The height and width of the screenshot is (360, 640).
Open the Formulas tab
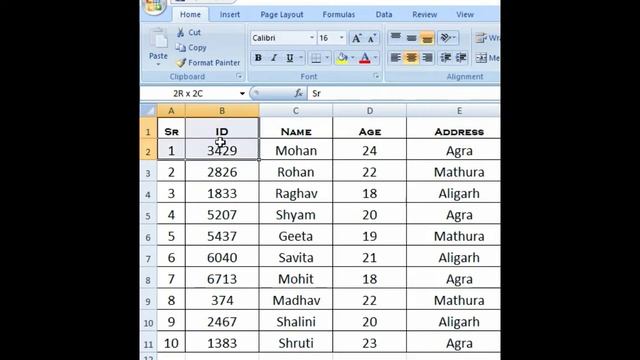point(339,15)
